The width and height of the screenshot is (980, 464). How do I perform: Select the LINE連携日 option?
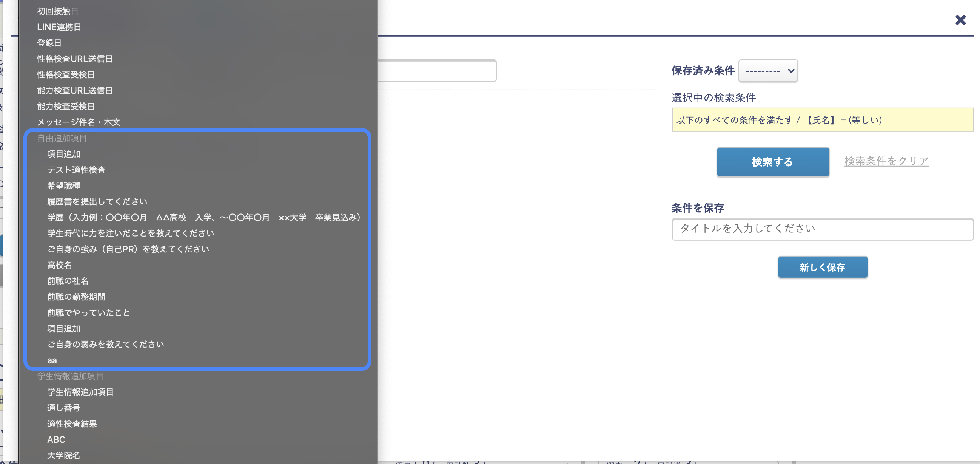[59, 27]
